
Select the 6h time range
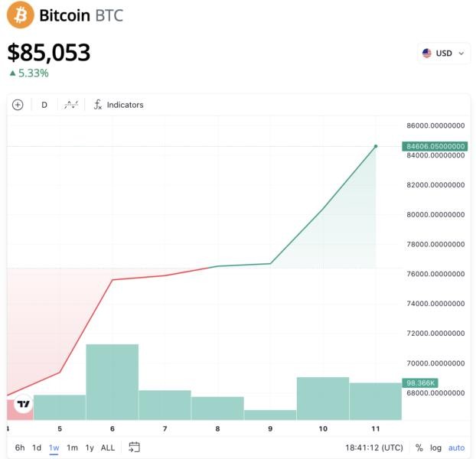tap(20, 448)
